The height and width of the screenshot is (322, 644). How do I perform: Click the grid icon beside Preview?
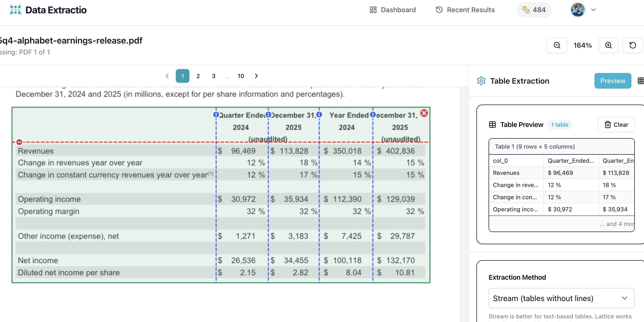[x=641, y=81]
